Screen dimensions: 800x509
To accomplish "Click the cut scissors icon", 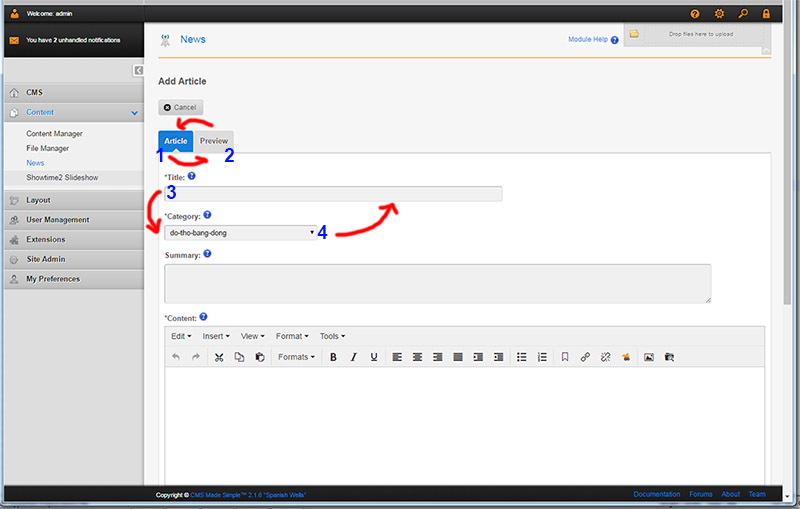I will click(219, 357).
